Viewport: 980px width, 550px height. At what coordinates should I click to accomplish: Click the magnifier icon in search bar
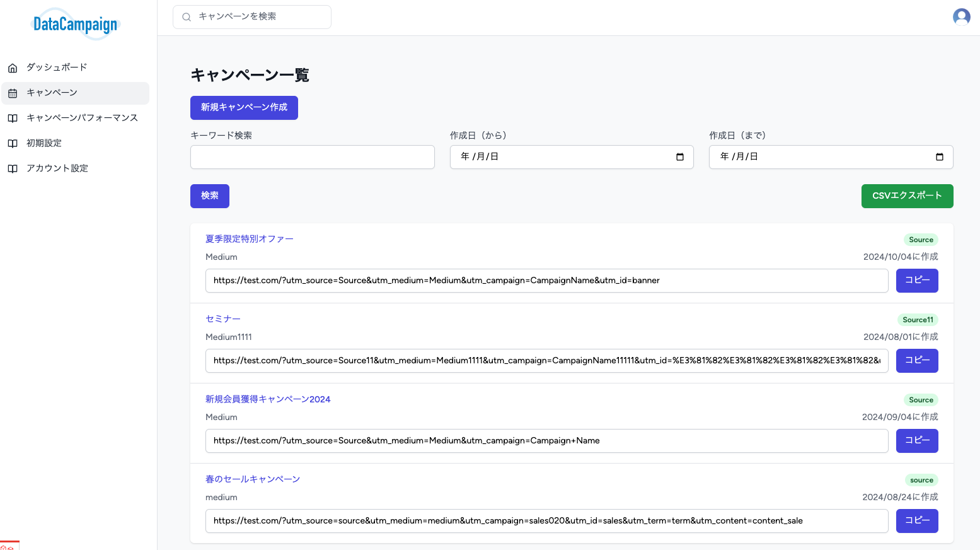tap(187, 17)
